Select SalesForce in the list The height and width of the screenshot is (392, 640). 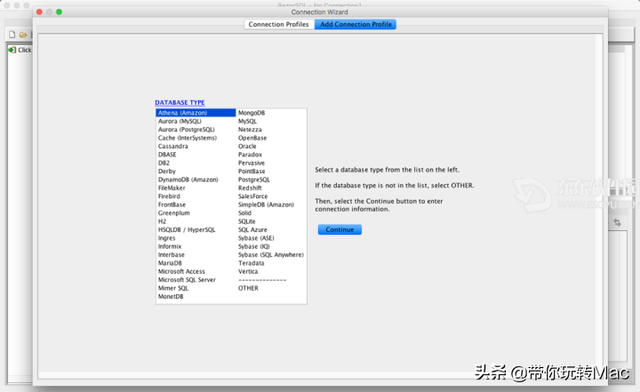point(253,196)
